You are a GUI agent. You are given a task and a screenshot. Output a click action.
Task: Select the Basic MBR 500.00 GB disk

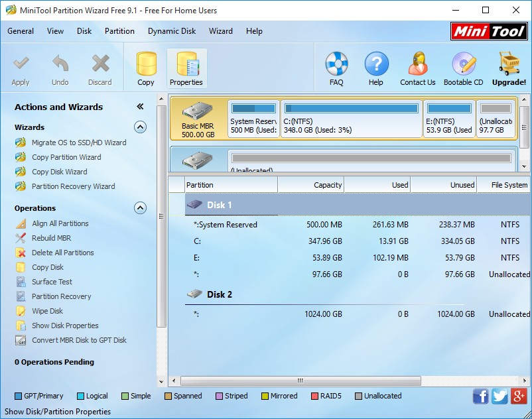click(x=198, y=119)
